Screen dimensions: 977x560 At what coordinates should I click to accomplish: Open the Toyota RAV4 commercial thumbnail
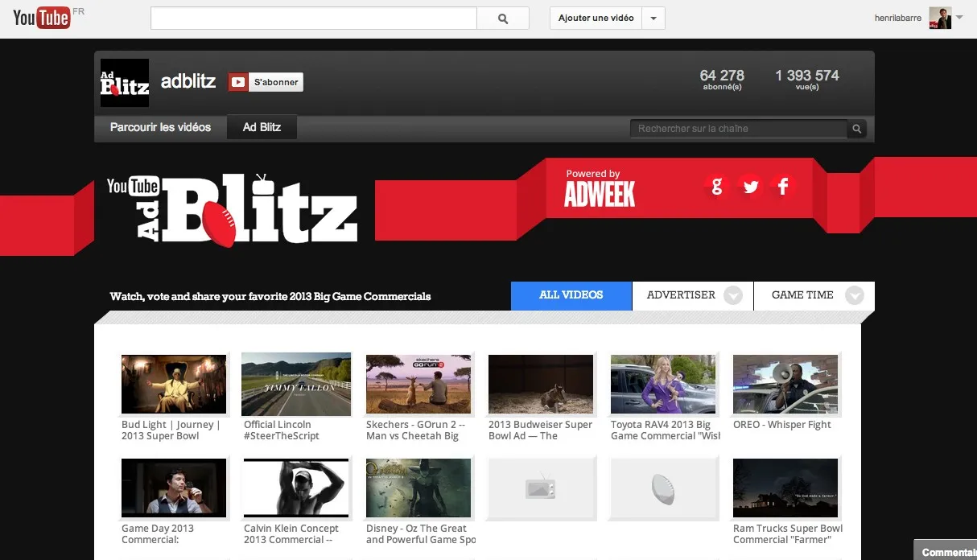coord(663,385)
